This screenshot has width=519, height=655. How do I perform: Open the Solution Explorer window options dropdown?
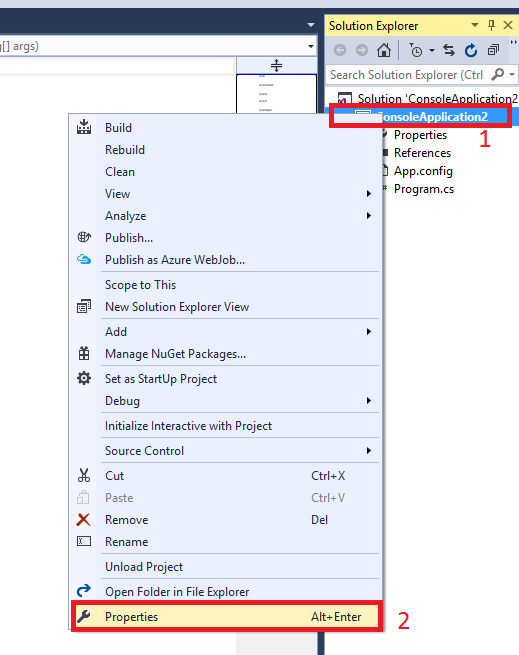[x=475, y=25]
